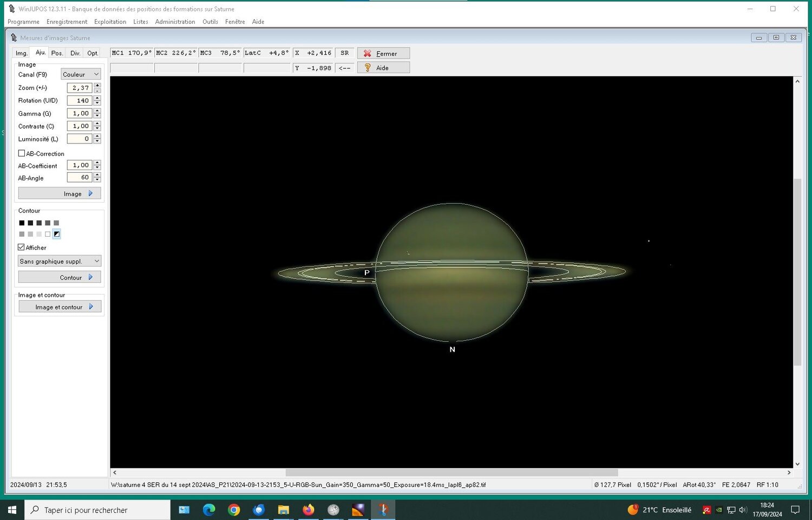812x520 pixels.
Task: Click the Contour button
Action: tap(60, 277)
